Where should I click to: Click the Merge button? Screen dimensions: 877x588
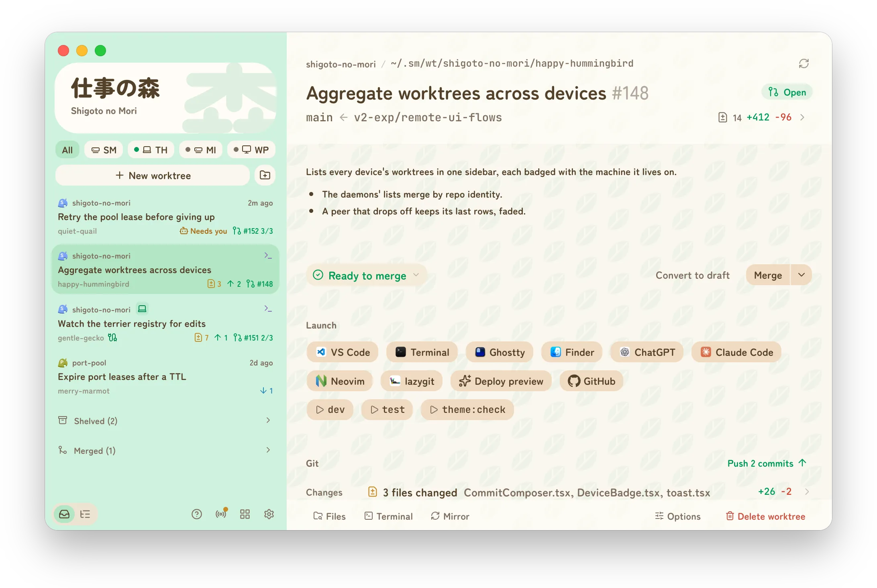click(x=768, y=275)
